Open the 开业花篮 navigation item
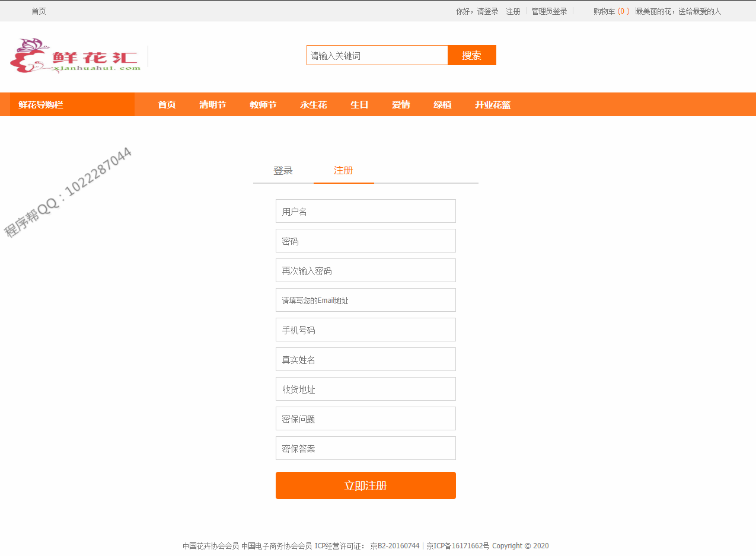 pos(493,104)
